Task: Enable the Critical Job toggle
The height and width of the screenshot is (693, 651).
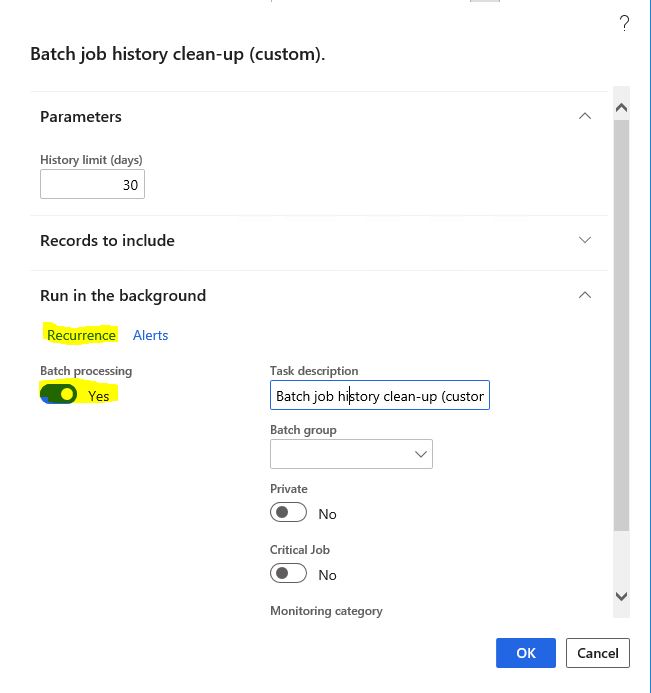Action: click(x=288, y=573)
